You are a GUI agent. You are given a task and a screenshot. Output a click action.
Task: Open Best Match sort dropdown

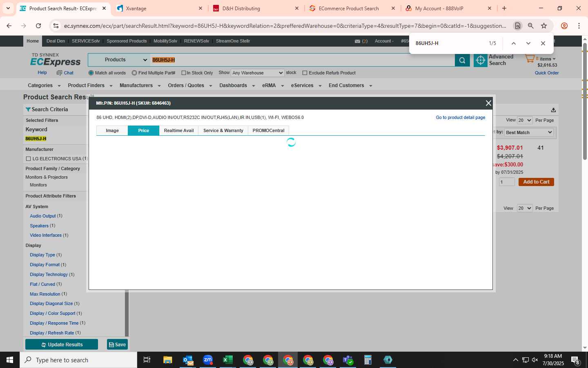pyautogui.click(x=529, y=132)
